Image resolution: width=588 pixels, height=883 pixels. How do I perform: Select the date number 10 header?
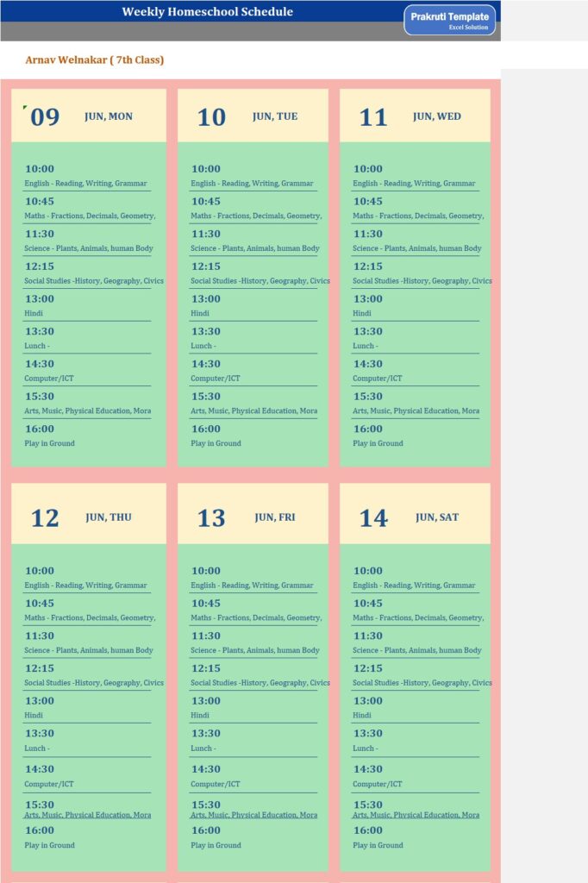point(211,116)
